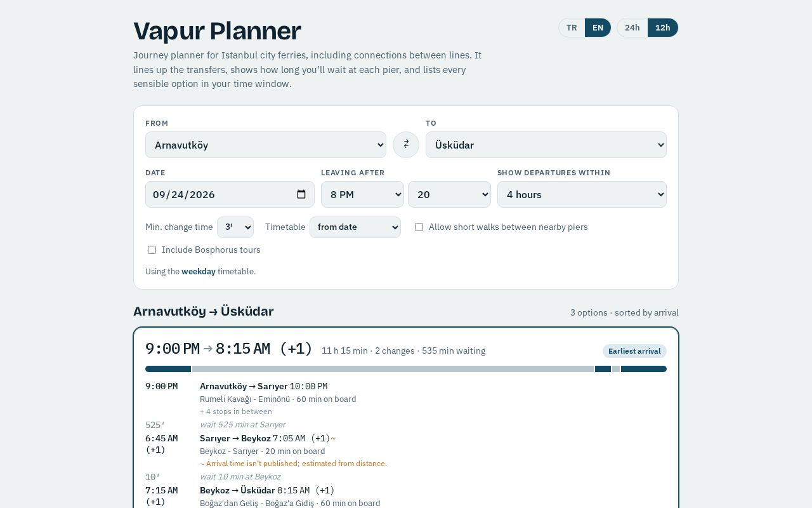Click the long grey waiting segment on the journey bar
The image size is (812, 508).
coord(393,369)
